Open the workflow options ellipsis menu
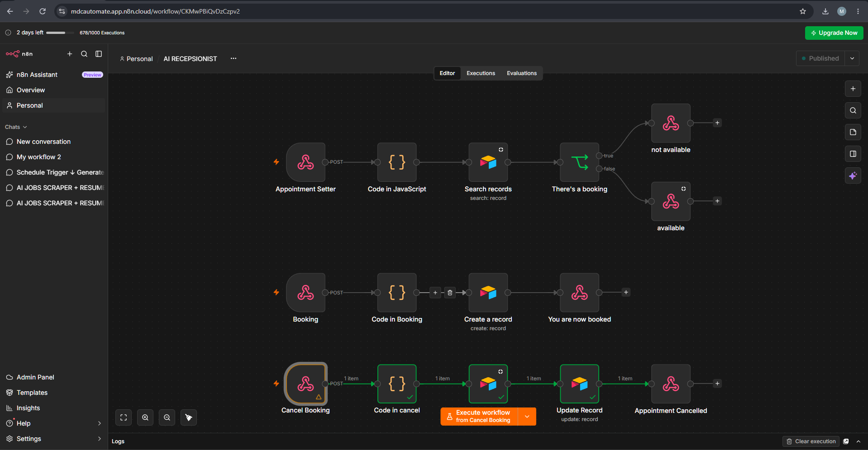This screenshot has width=868, height=450. [x=234, y=58]
